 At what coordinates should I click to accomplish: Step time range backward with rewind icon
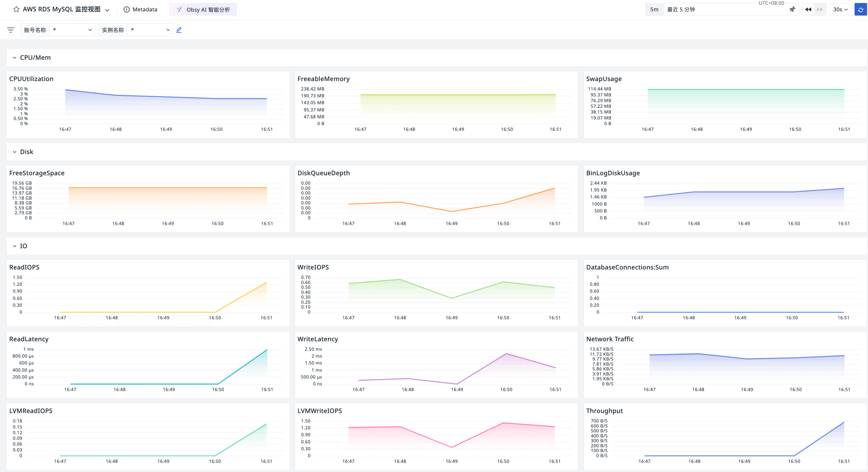[808, 10]
